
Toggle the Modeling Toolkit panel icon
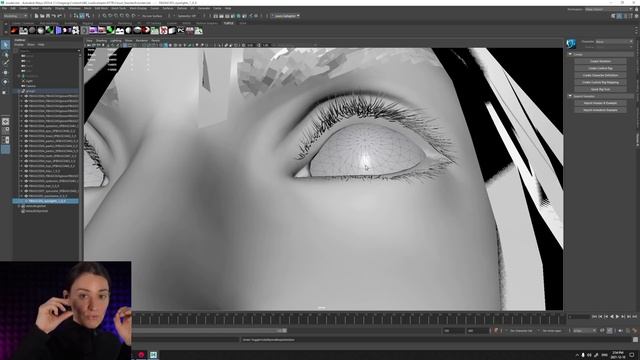pyautogui.click(x=613, y=16)
